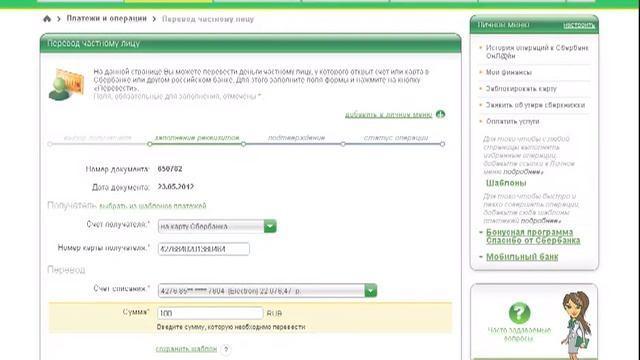Expand the Шаблоны section header
This screenshot has height=360, width=640.
point(506,183)
